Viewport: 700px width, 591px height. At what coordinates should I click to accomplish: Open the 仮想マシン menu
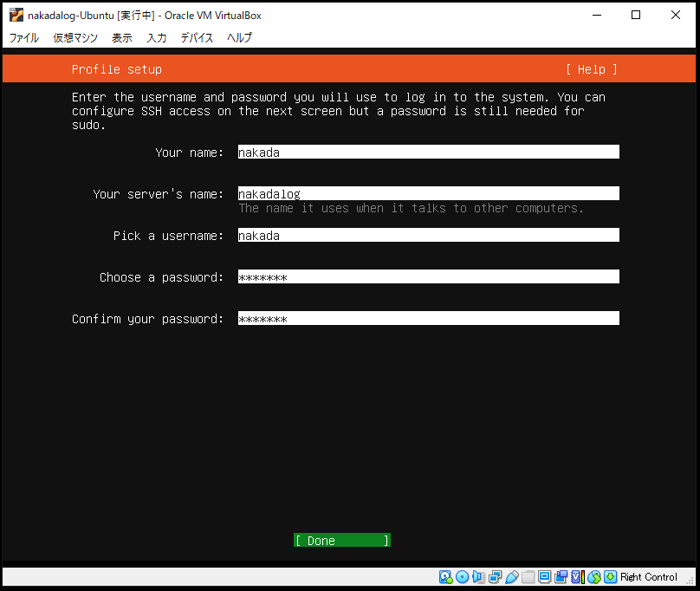[75, 38]
